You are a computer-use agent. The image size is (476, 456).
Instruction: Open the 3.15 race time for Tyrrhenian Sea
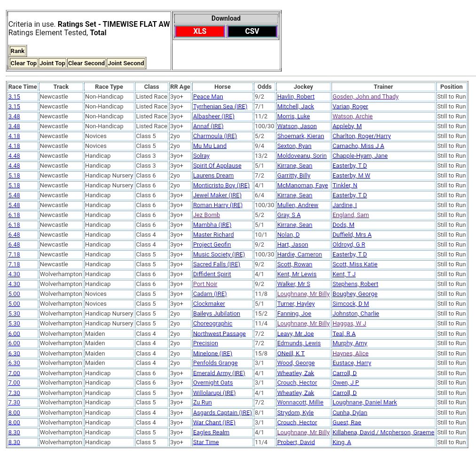tap(14, 107)
